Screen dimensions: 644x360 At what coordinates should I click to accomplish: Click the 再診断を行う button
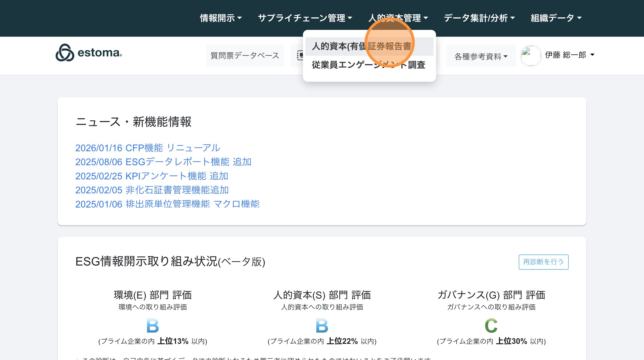pyautogui.click(x=543, y=262)
